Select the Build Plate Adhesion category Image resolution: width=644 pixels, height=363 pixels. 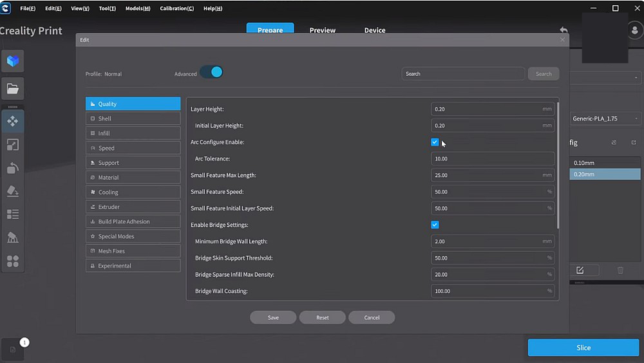click(x=133, y=221)
